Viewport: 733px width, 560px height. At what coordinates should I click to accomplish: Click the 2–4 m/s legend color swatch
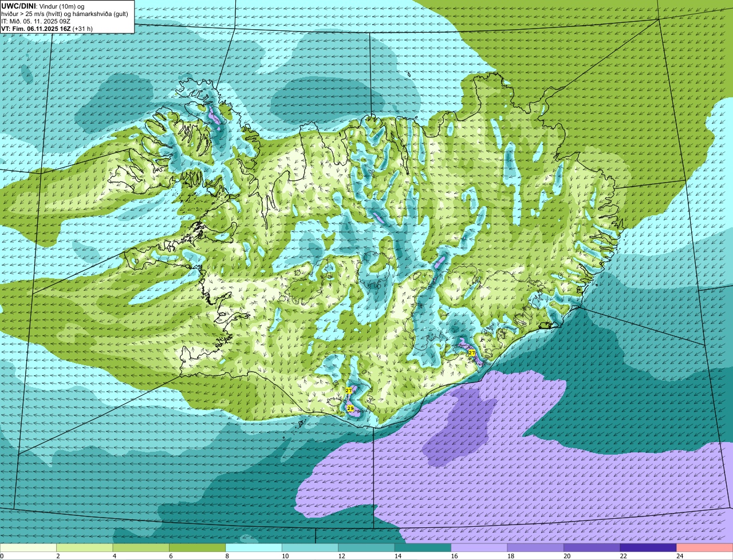85,547
